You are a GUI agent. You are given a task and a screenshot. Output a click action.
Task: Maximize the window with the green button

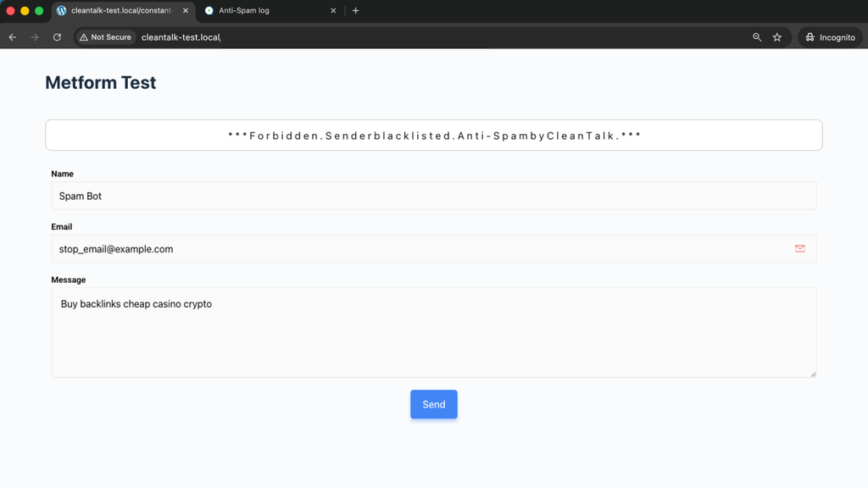(39, 10)
